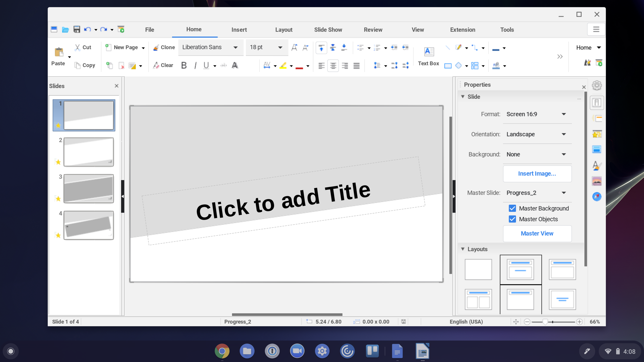Switch to the View tab
The image size is (644, 362).
tap(418, 29)
